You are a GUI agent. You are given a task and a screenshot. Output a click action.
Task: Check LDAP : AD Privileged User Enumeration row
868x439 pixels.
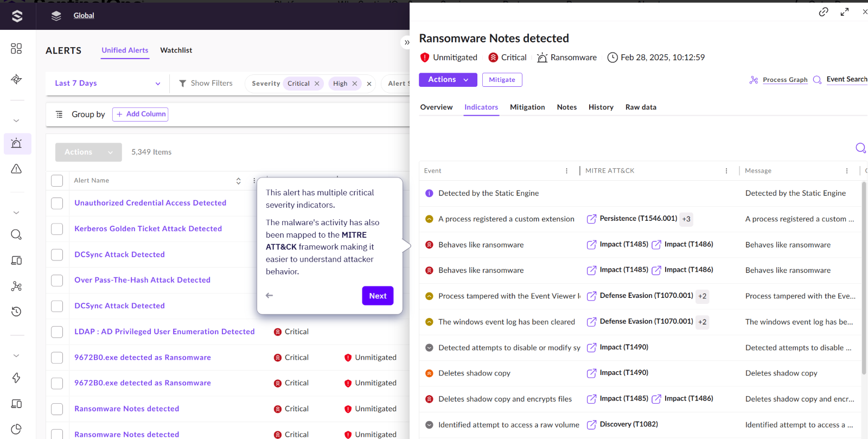[x=57, y=332]
